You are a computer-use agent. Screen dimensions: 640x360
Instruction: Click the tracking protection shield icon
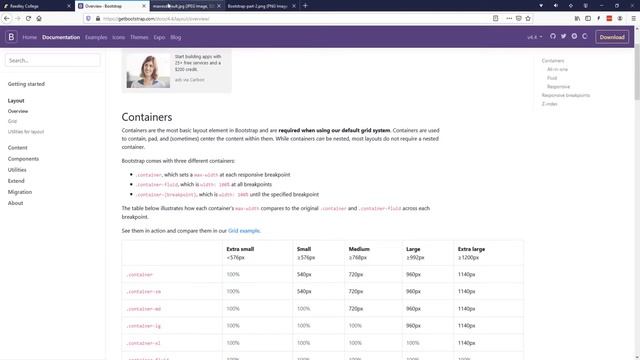(88, 18)
